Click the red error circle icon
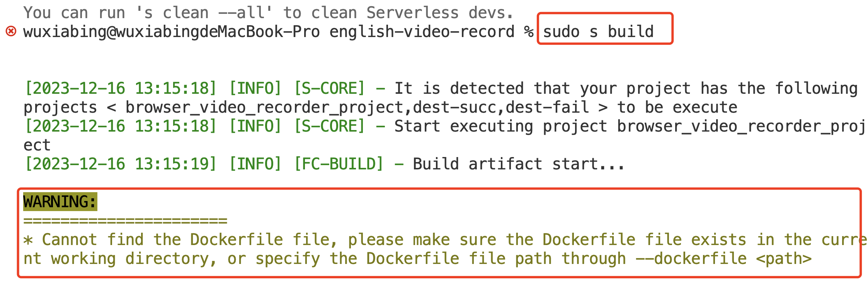 (11, 31)
